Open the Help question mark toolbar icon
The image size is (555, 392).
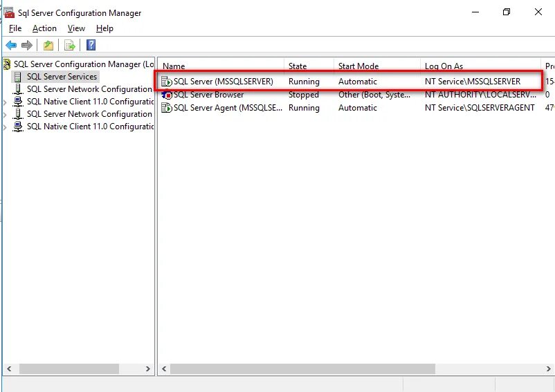point(91,45)
